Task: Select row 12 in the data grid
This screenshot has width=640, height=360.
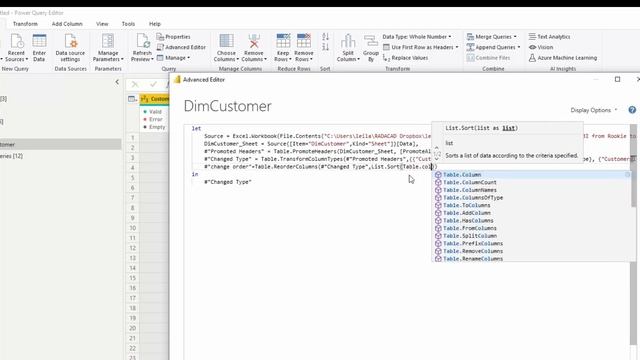Action: tap(132, 248)
